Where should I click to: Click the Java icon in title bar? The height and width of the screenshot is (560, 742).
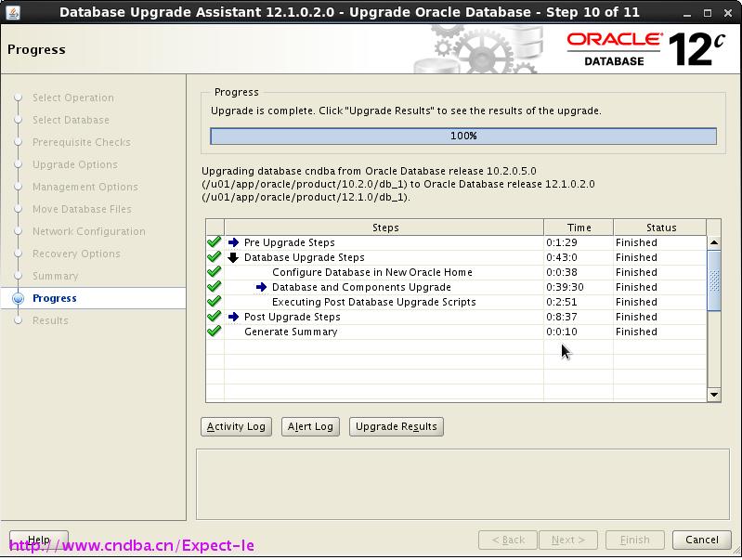pos(13,12)
